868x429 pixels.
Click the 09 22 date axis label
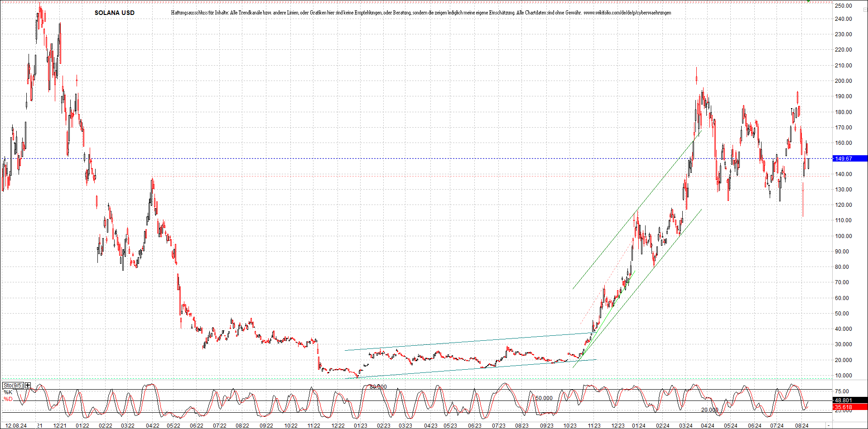pos(266,426)
